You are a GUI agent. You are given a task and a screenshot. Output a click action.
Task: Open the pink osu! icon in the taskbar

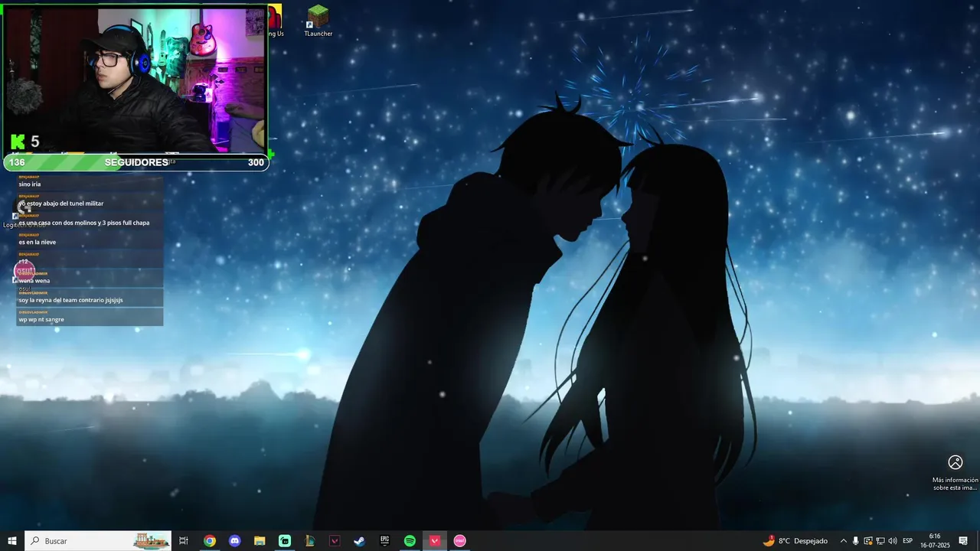460,541
